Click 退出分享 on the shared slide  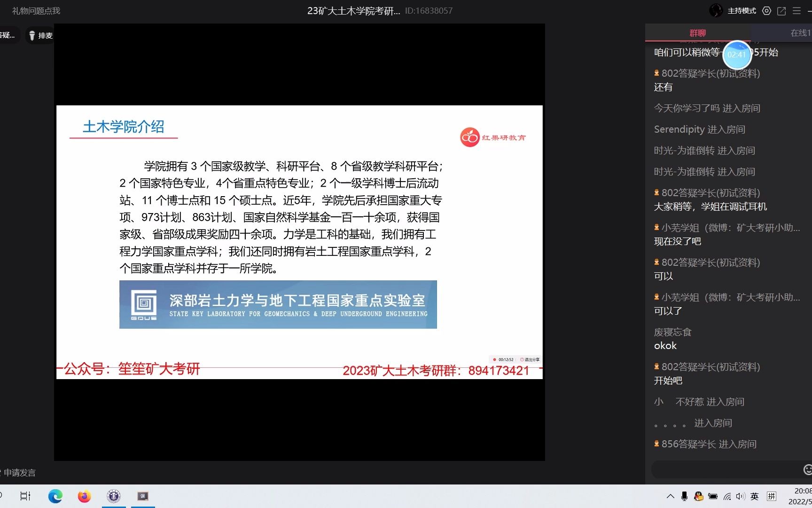click(530, 359)
